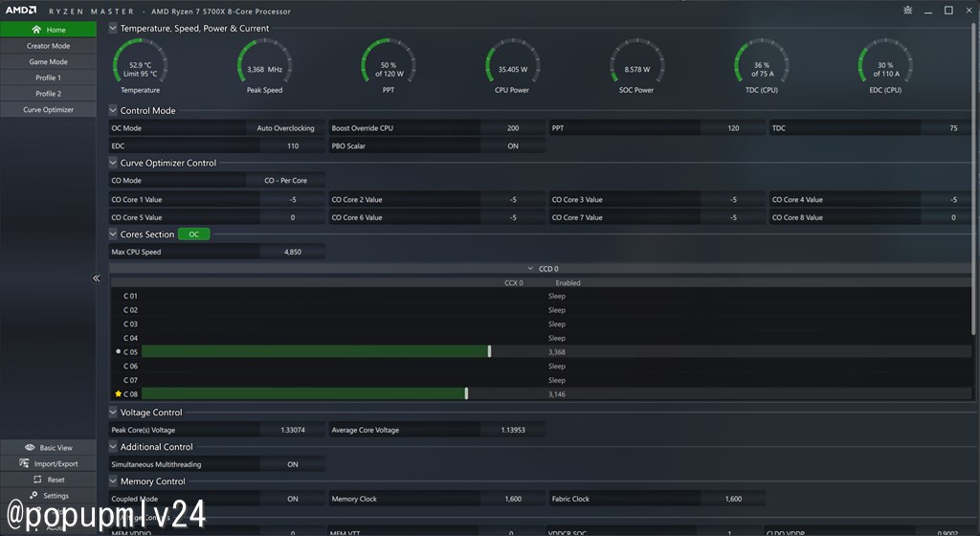The height and width of the screenshot is (536, 980).
Task: Click the gold star on core C 08
Action: [118, 393]
